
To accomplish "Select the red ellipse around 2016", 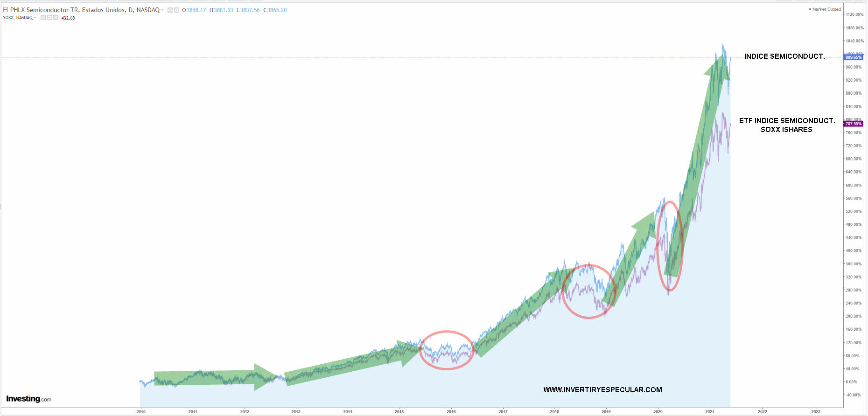I will click(447, 331).
